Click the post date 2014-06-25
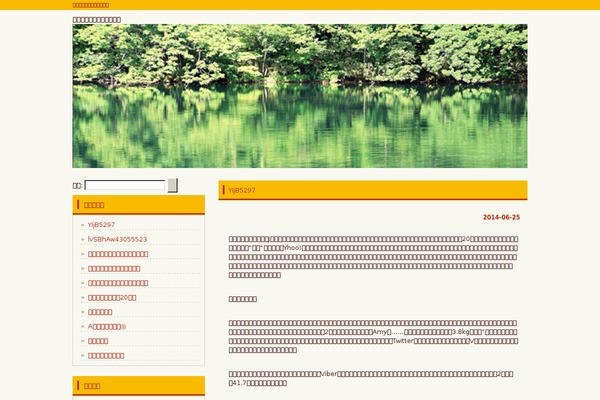The width and height of the screenshot is (600, 400). 501,217
